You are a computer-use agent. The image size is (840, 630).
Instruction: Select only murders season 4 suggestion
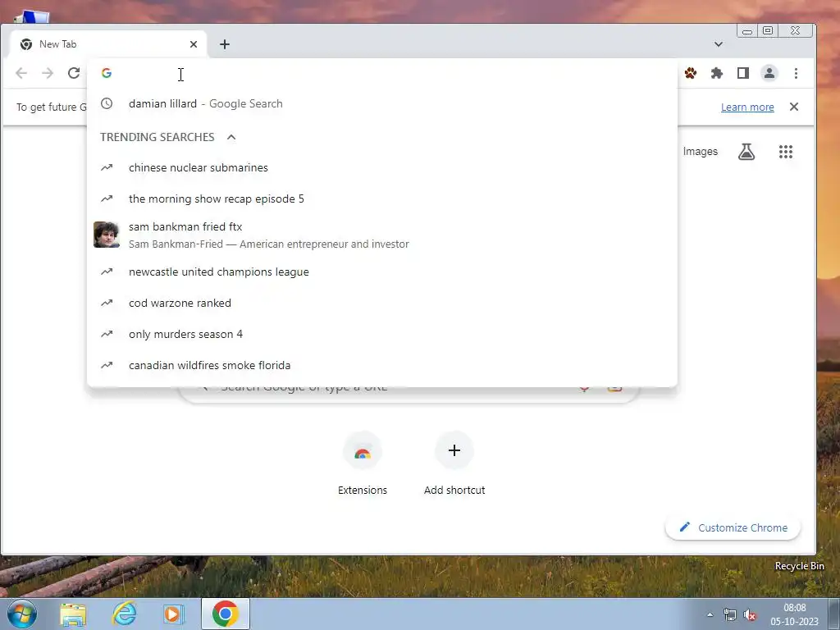point(382,334)
